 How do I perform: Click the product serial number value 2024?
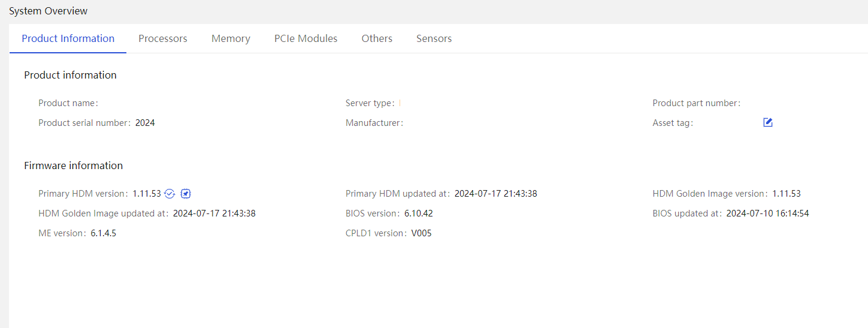pos(145,123)
